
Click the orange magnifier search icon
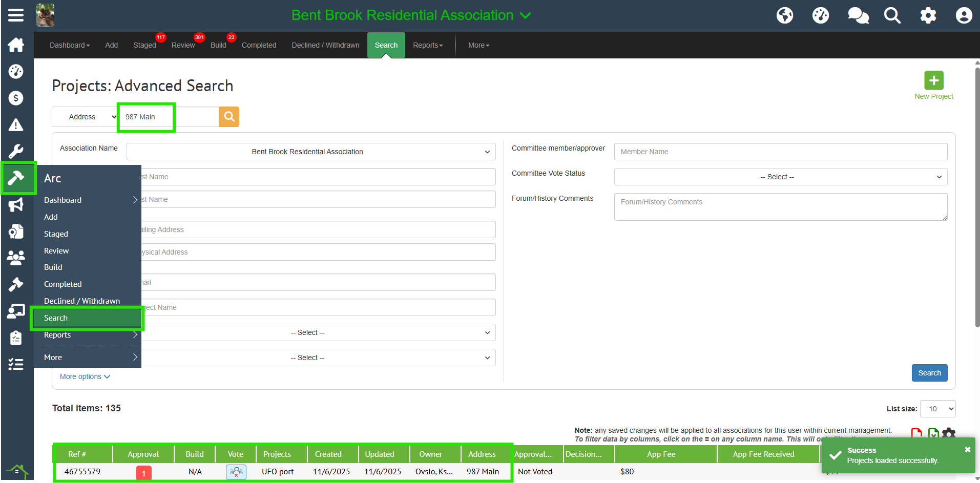(229, 117)
